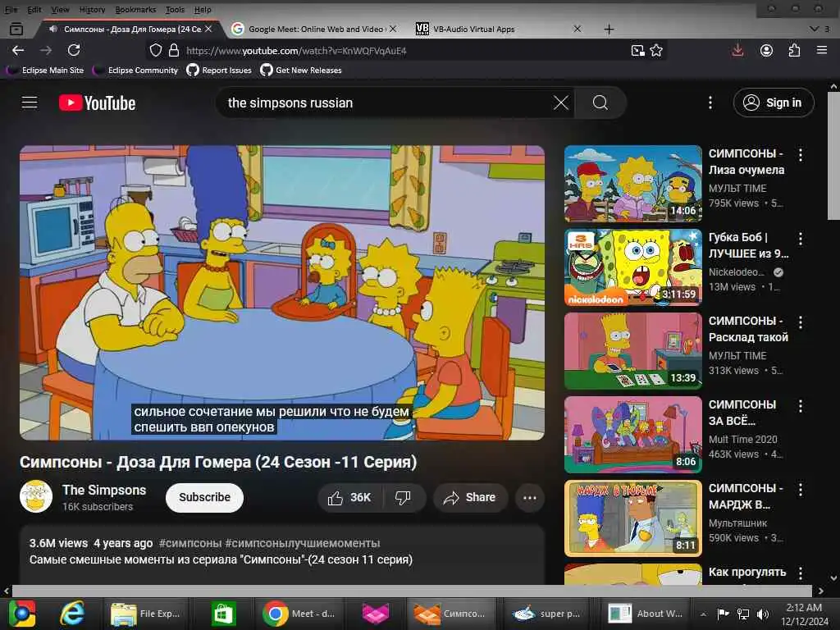This screenshot has height=630, width=840.
Task: Click the page vertical scrollbar
Action: (833, 155)
